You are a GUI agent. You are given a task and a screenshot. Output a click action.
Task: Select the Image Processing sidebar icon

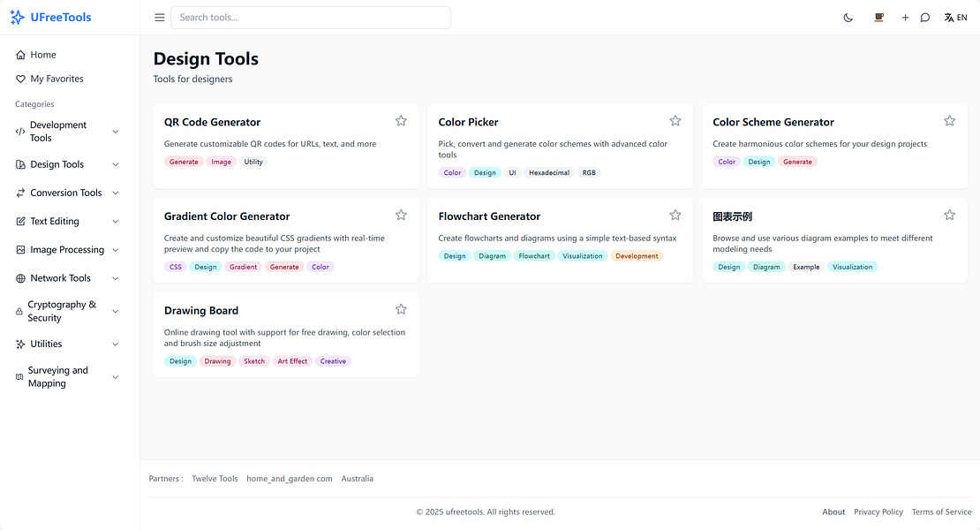tap(19, 249)
